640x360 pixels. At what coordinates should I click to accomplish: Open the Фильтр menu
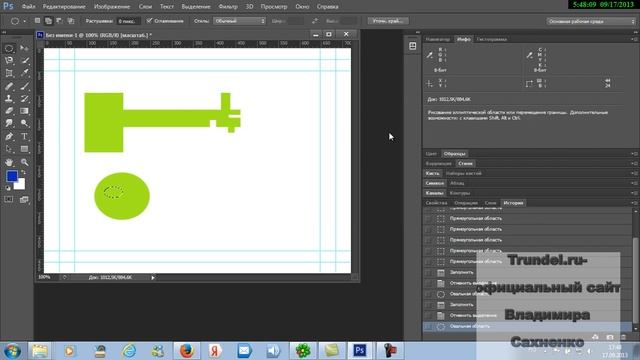coord(228,7)
